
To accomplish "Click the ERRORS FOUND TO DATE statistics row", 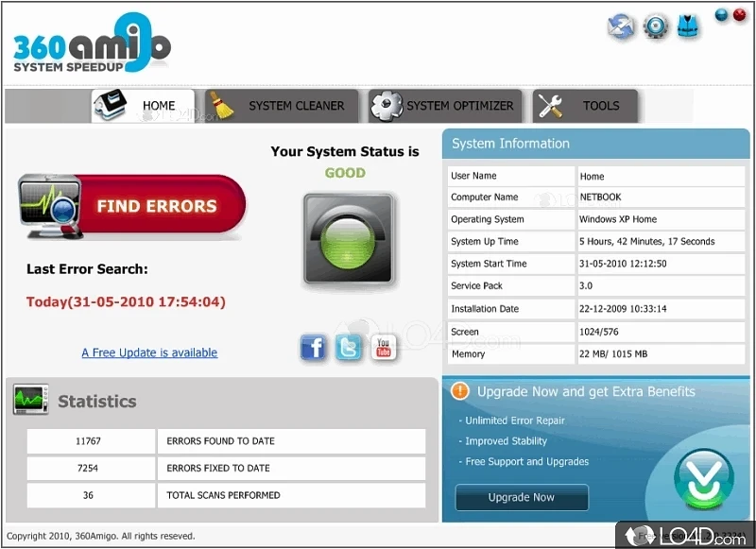I will pyautogui.click(x=227, y=440).
